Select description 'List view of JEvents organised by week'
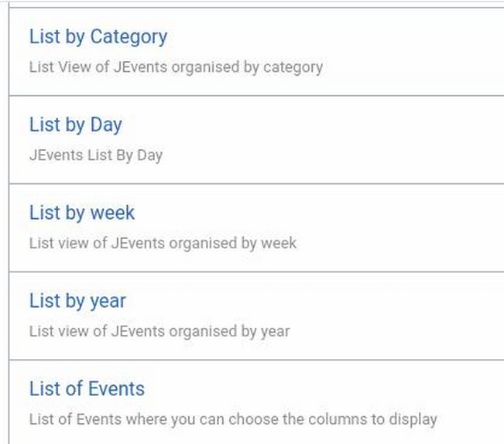The height and width of the screenshot is (444, 504). pyautogui.click(x=163, y=243)
